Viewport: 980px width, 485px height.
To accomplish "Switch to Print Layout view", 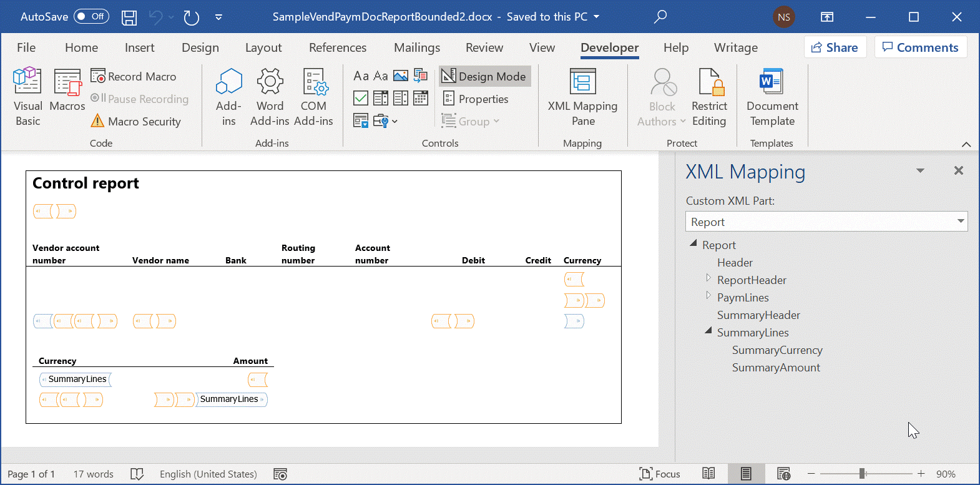I will (x=746, y=474).
